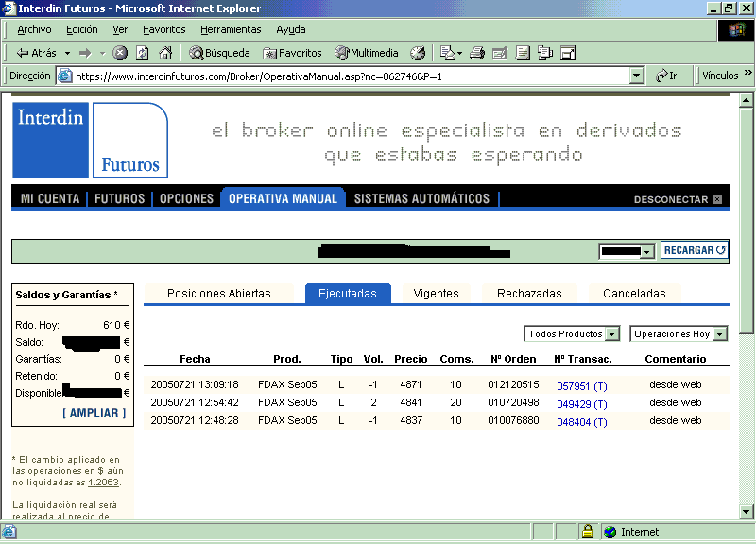Click the page scrollbar down arrow
The height and width of the screenshot is (544, 756).
coord(746,512)
